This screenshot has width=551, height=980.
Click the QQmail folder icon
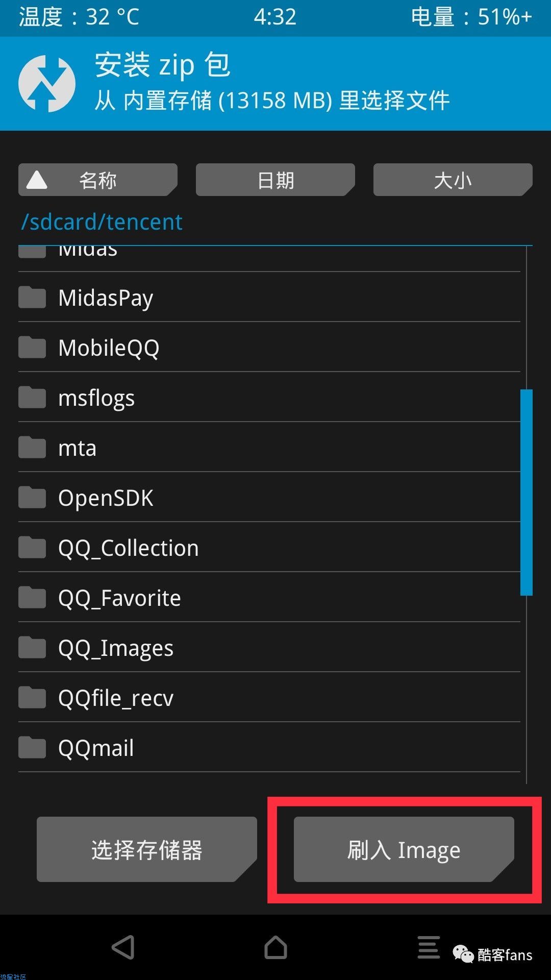32,747
